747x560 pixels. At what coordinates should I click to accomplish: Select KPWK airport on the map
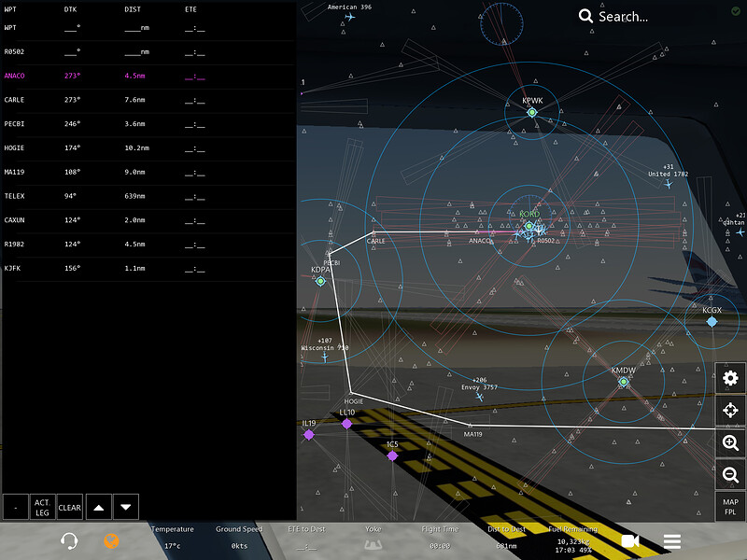point(532,112)
